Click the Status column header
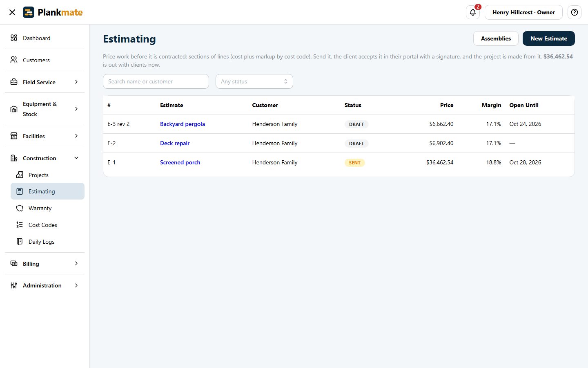Image resolution: width=588 pixels, height=368 pixels. coord(353,105)
